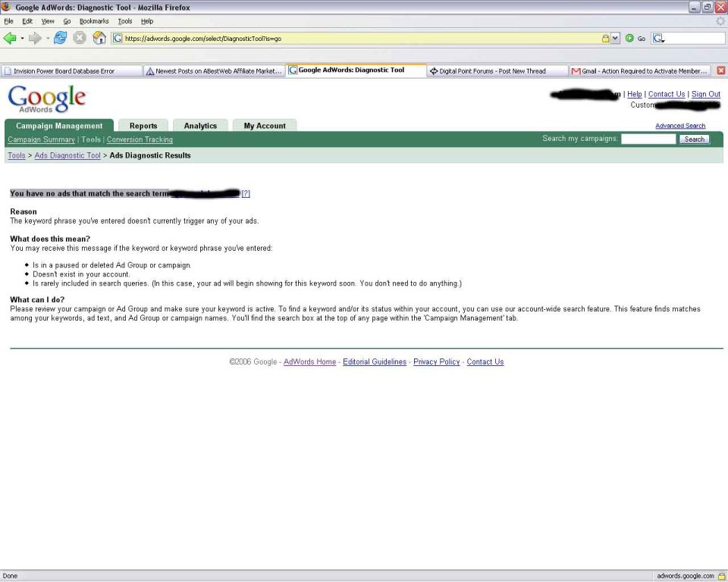The width and height of the screenshot is (728, 582).
Task: Click the AdWords Home footer link
Action: (x=309, y=362)
